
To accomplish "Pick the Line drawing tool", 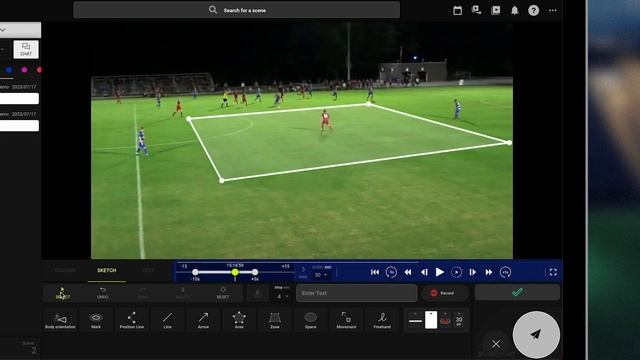I will 167,320.
